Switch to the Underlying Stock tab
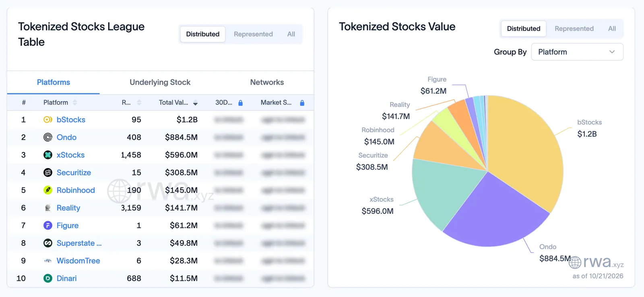 (x=160, y=82)
